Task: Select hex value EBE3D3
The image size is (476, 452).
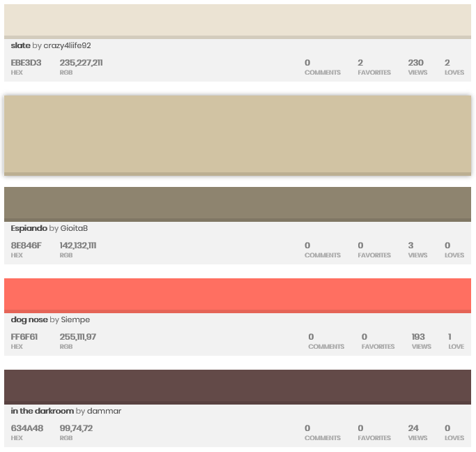Action: (26, 63)
